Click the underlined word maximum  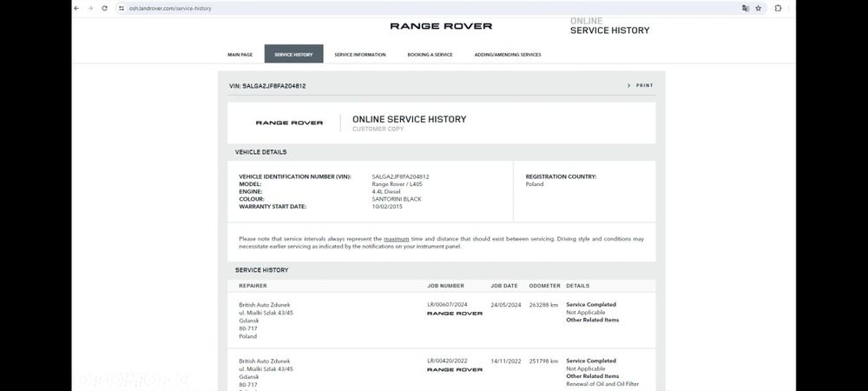397,239
